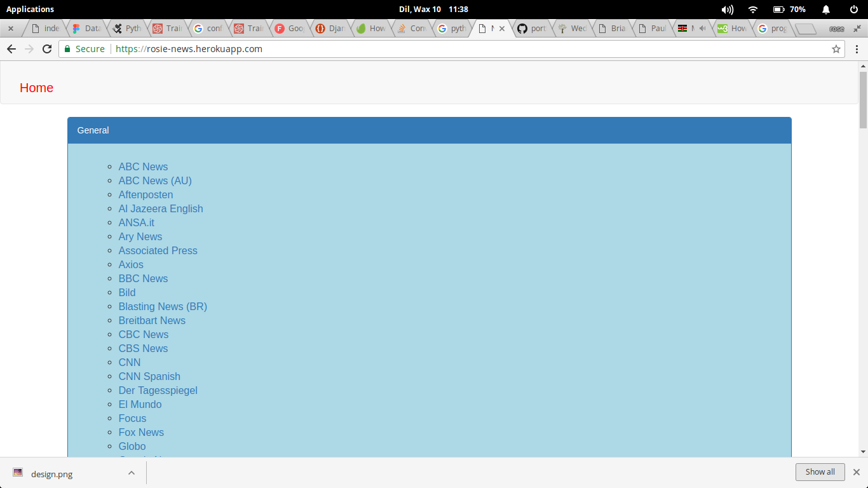
Task: Close the downloads bar
Action: click(857, 472)
